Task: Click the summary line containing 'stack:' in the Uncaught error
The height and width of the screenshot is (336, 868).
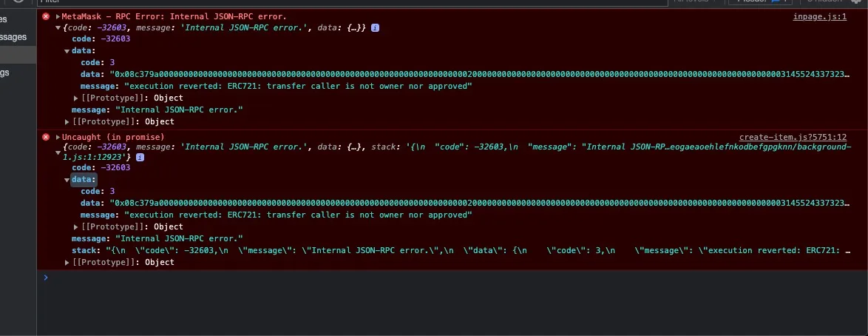Action: tap(457, 152)
